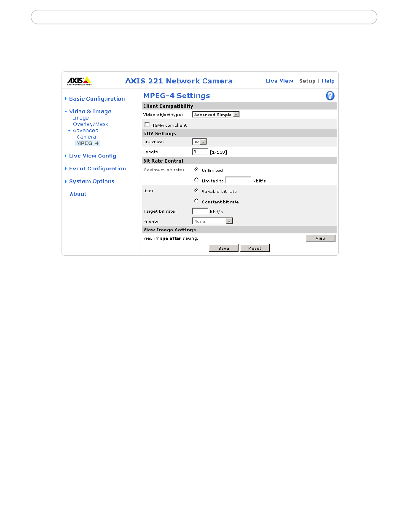Expand the System Options arrow
The height and width of the screenshot is (532, 402).
[66, 182]
